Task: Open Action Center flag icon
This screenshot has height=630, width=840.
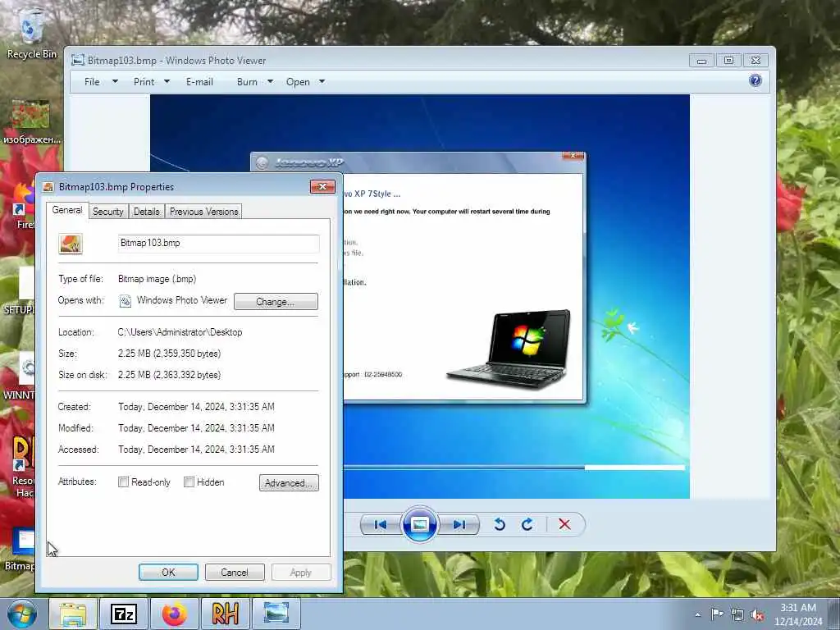Action: (717, 614)
